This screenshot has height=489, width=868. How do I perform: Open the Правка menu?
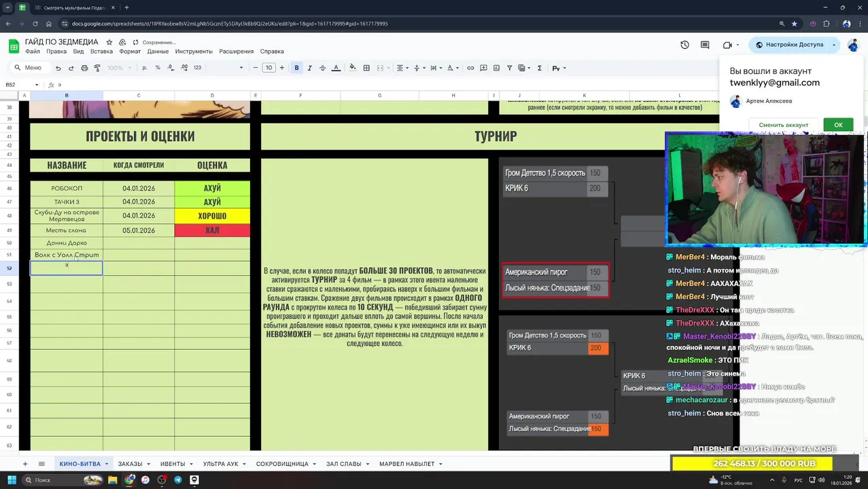coord(56,52)
